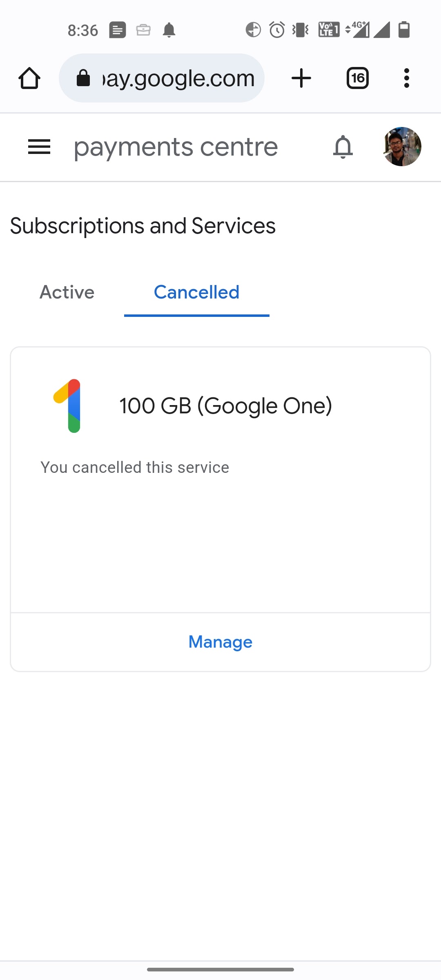Tap the Google One logo icon

click(68, 405)
